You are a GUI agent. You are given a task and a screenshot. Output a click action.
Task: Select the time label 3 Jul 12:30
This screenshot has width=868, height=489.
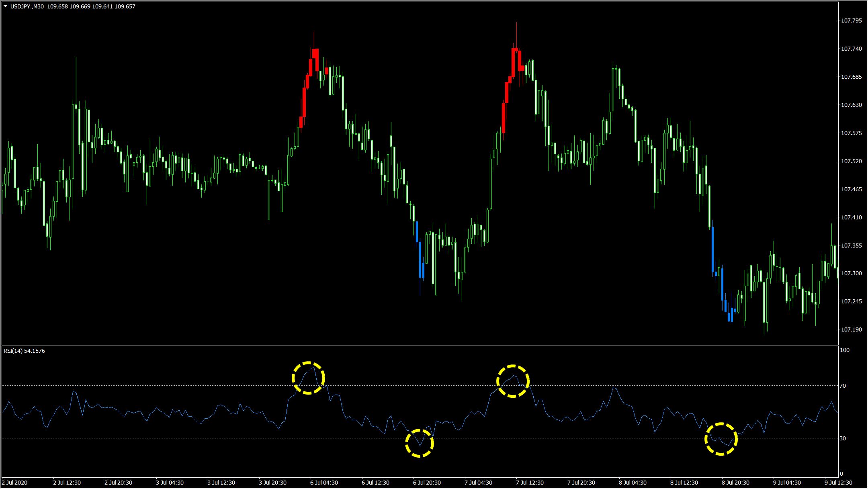click(221, 483)
